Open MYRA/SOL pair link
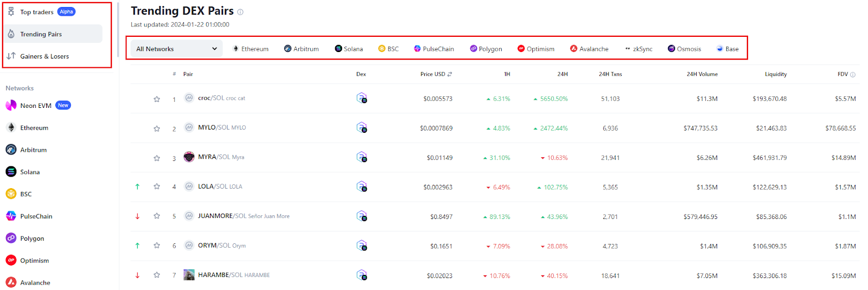This screenshot has height=290, width=868. [x=214, y=157]
